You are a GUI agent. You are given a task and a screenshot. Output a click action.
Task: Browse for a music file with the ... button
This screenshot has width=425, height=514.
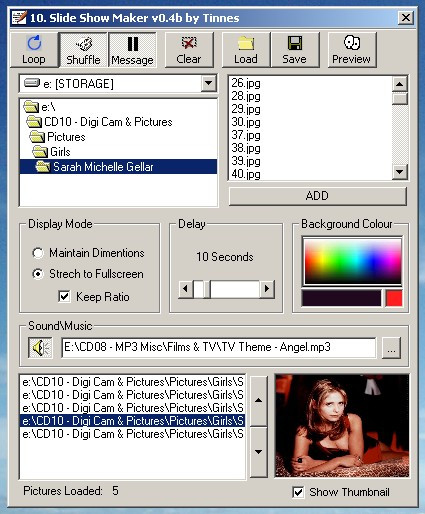pos(391,348)
